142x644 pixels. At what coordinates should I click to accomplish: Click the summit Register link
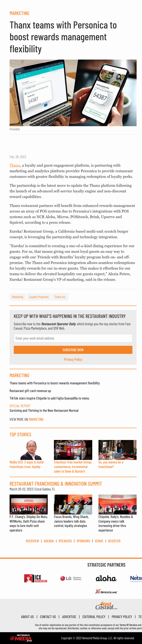(114, 541)
